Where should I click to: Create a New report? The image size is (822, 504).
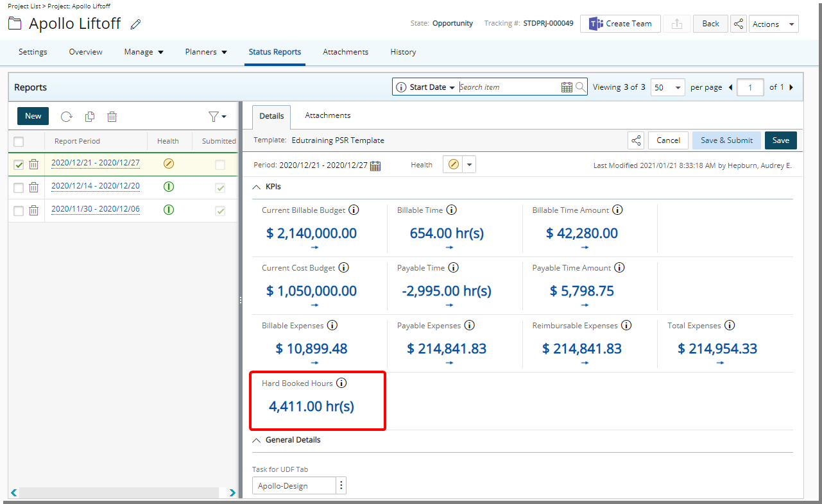33,116
